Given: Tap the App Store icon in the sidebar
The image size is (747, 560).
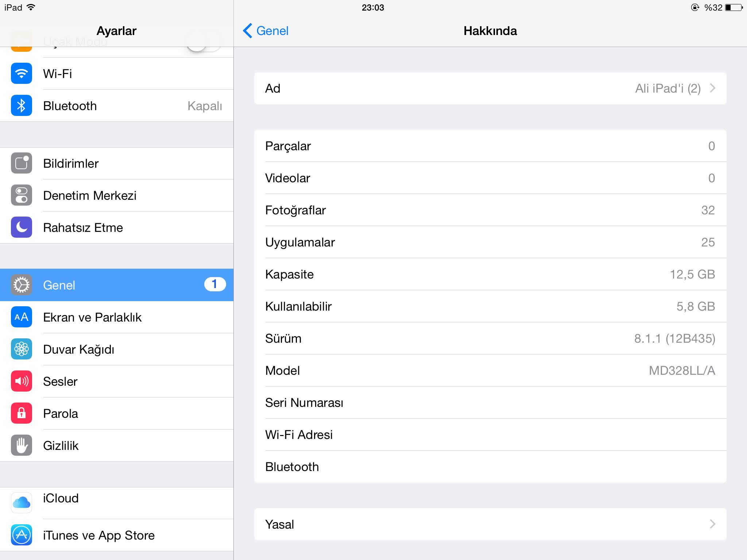Looking at the screenshot, I should pos(22,535).
